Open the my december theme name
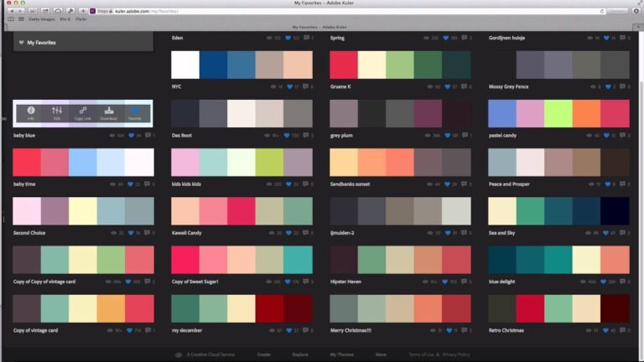644x362 pixels. click(187, 330)
